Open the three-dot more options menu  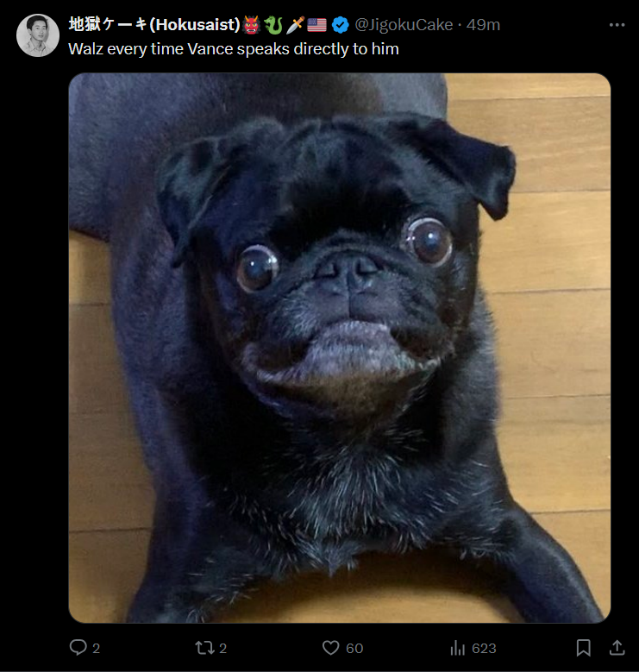(617, 25)
